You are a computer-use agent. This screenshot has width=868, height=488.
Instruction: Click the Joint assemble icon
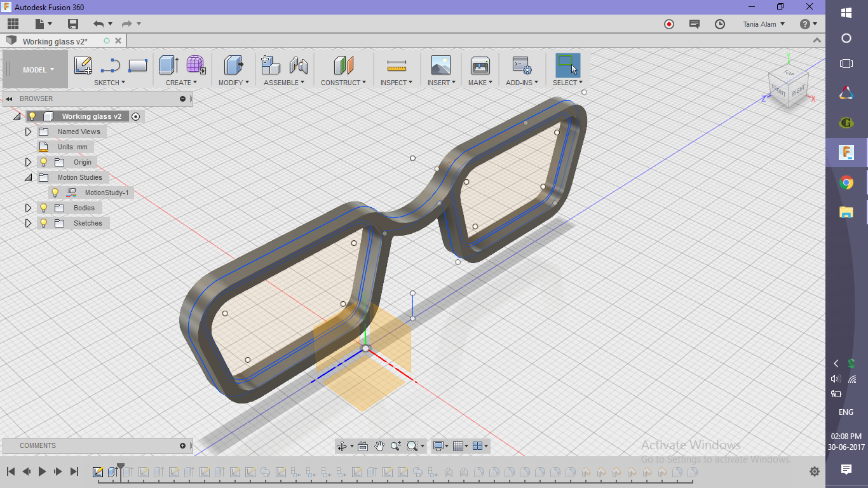point(298,65)
